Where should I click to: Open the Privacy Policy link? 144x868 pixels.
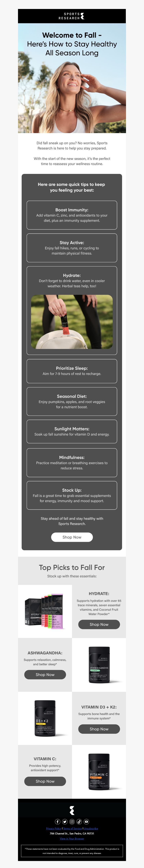[53, 829]
